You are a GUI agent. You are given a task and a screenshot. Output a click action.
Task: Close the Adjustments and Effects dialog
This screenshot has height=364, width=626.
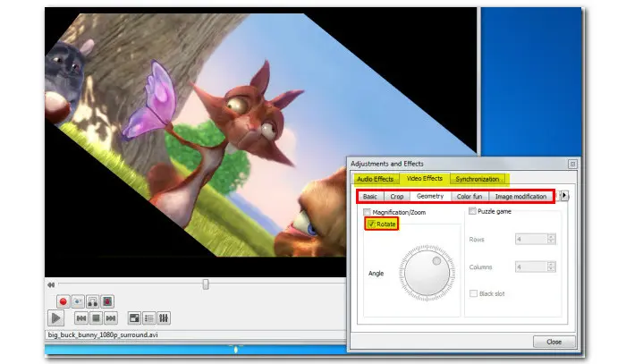point(554,342)
